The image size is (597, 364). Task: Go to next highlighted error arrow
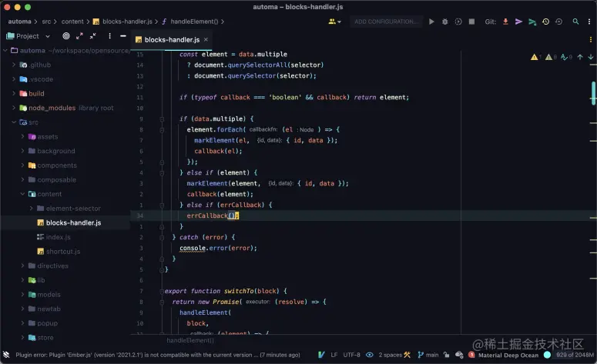click(591, 57)
